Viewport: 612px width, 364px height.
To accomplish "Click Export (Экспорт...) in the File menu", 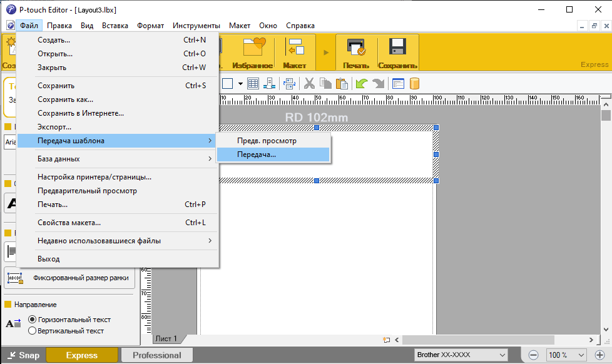I will (54, 127).
